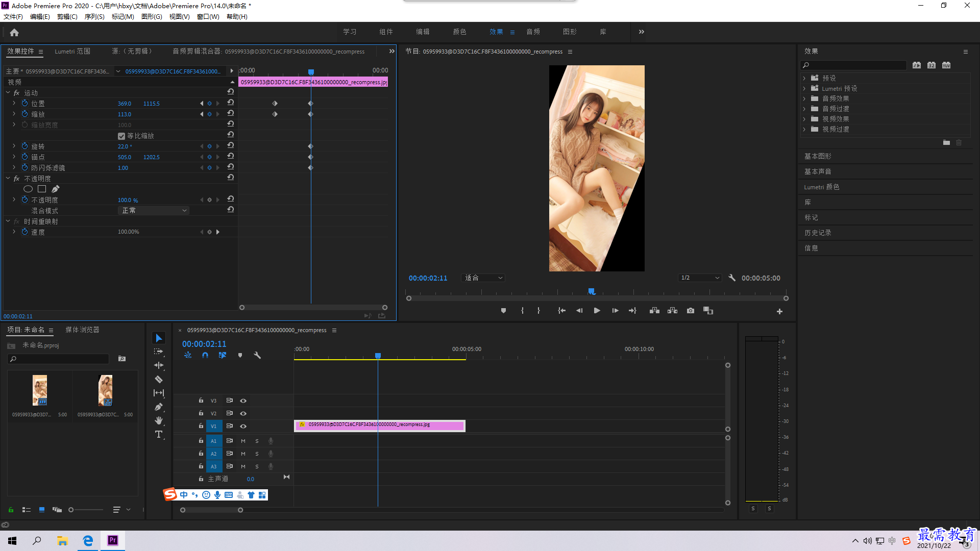This screenshot has height=551, width=980.
Task: Click the program monitor playhead marker
Action: (591, 291)
